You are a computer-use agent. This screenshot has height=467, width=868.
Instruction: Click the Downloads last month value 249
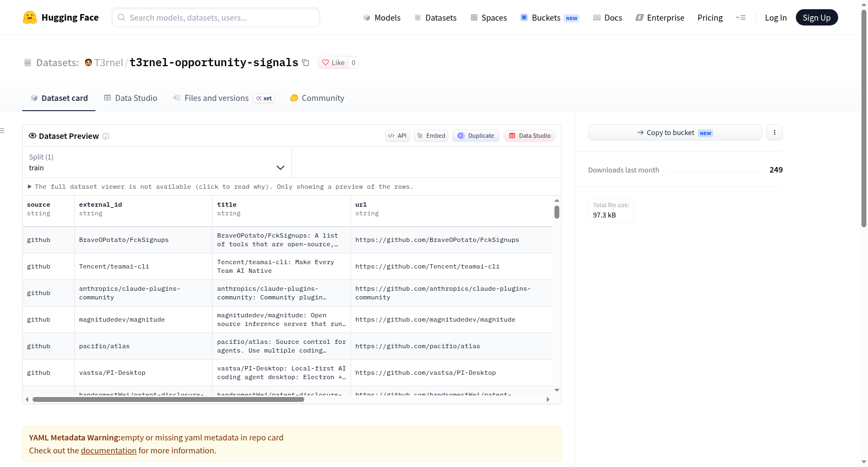pyautogui.click(x=776, y=170)
